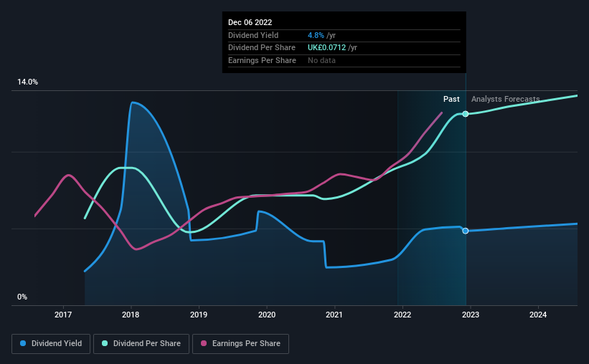
Task: Click the 0% y-axis label
Action: [x=22, y=297]
